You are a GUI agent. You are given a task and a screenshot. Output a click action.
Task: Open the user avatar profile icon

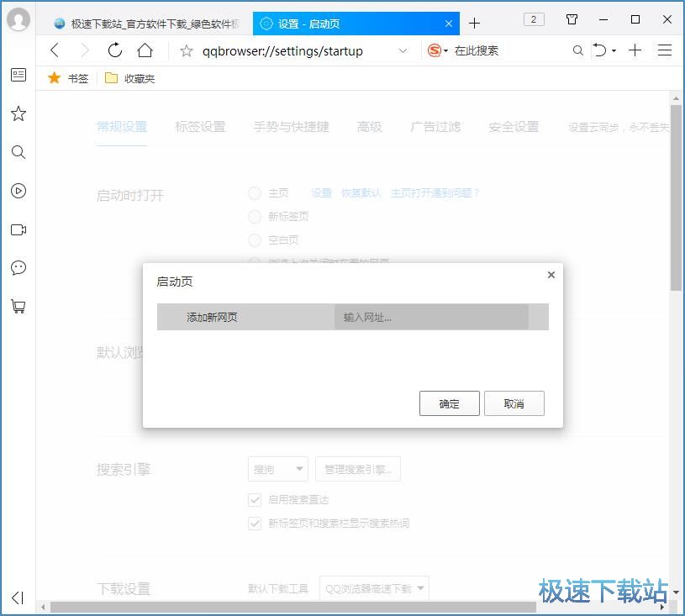[x=18, y=19]
